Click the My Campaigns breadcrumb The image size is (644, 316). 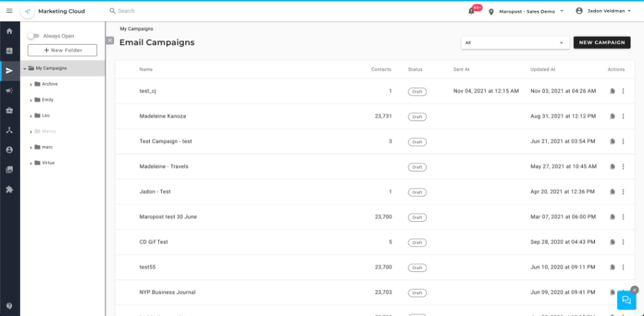(x=136, y=29)
